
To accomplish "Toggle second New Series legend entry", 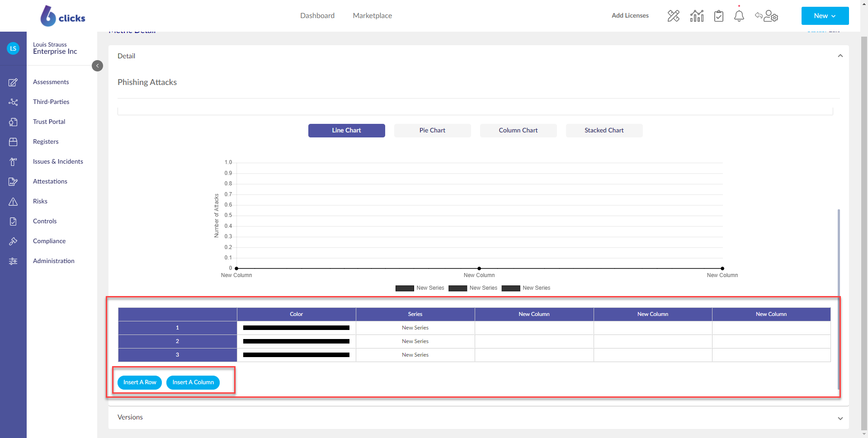I will click(x=473, y=288).
